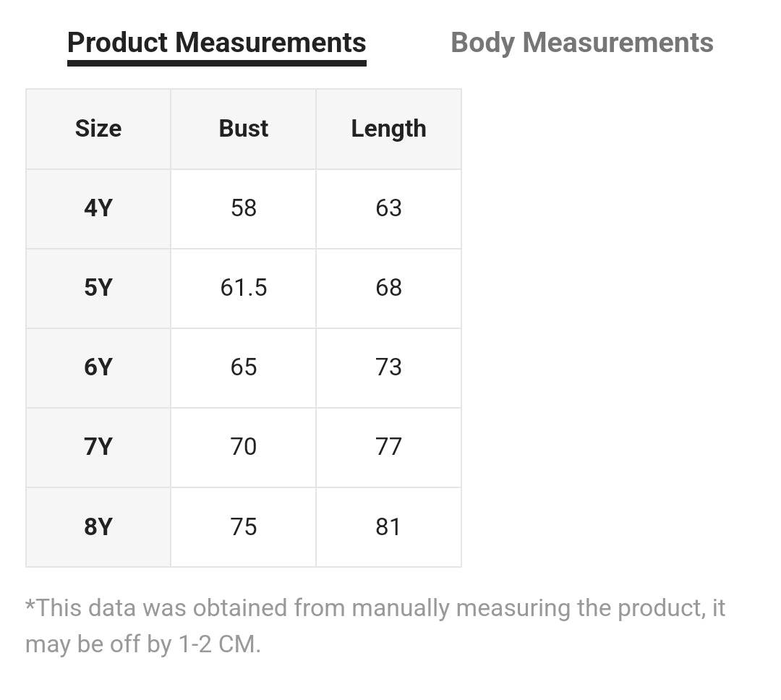781x700 pixels.
Task: Click the 5Y length value 68
Action: click(x=388, y=288)
